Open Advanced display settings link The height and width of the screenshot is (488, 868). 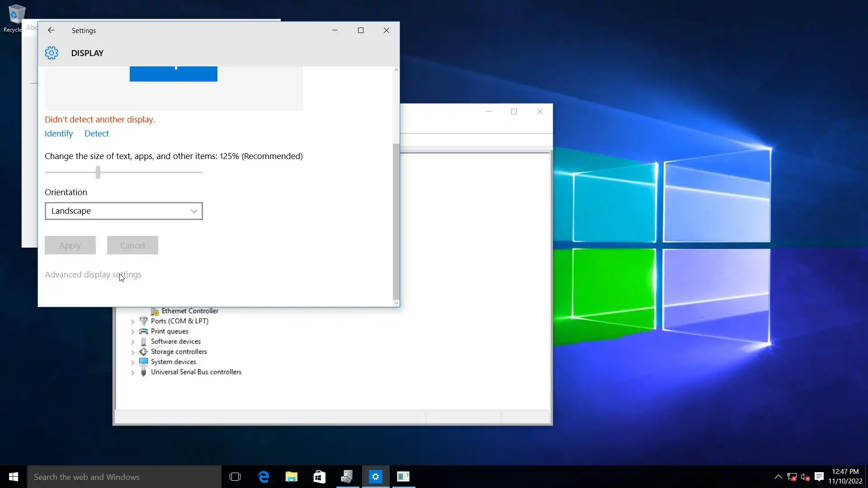93,275
